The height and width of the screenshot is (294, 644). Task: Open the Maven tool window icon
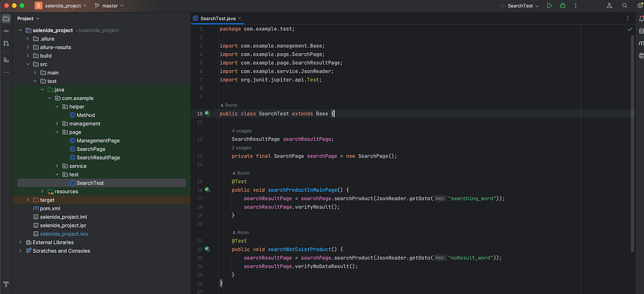[x=641, y=43]
